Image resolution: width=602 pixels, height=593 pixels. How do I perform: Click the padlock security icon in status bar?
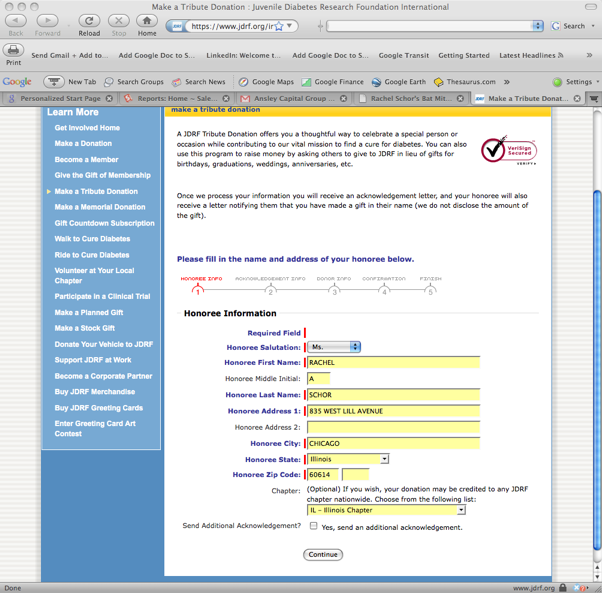563,588
